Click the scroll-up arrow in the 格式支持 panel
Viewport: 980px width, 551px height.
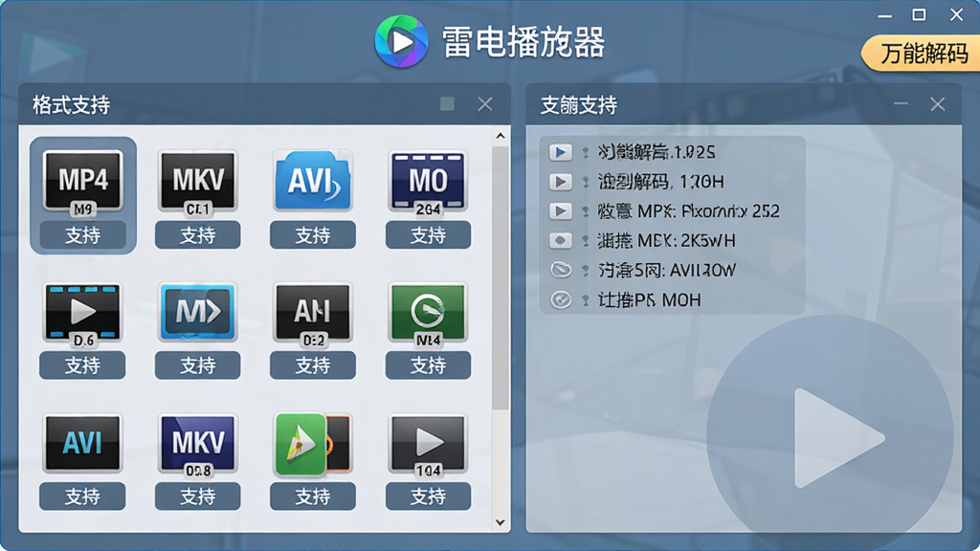pos(500,136)
